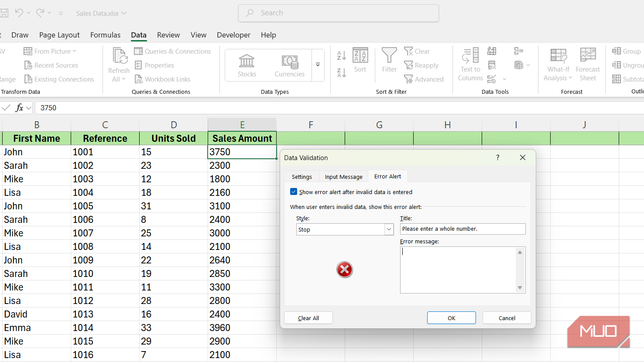Screen dimensions: 644x362
Task: Select cell containing Units Sold header
Action: pos(174,138)
